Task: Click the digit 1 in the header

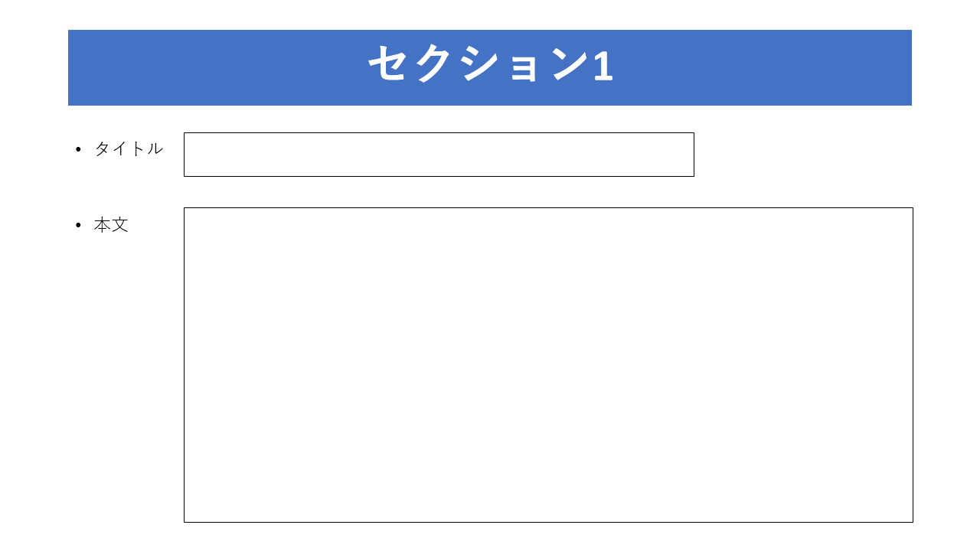Action: click(x=603, y=65)
